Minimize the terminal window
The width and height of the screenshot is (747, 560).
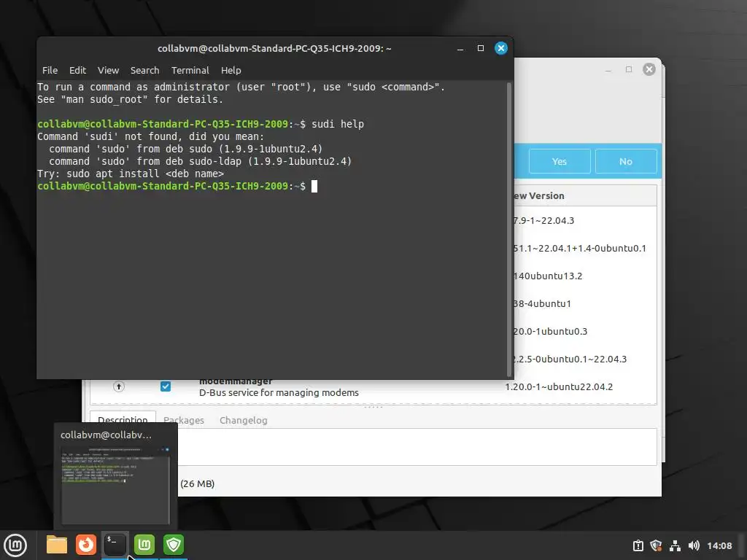(460, 48)
